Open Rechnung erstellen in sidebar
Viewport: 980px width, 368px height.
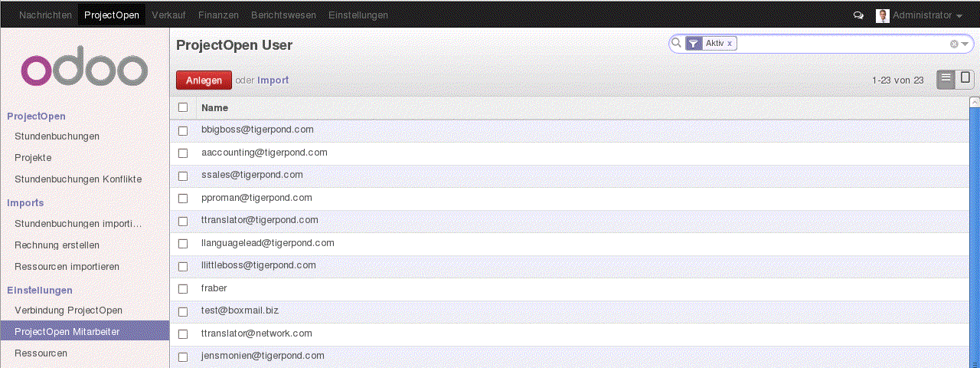pos(57,245)
